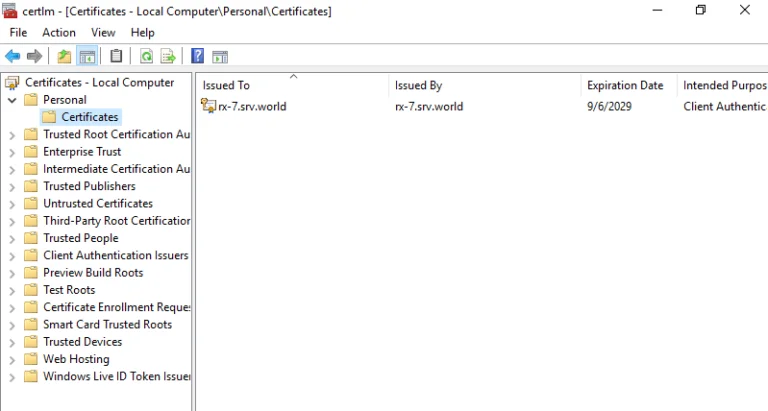This screenshot has height=411, width=768.
Task: Click the Trusted Publishers folder icon
Action: click(x=31, y=186)
